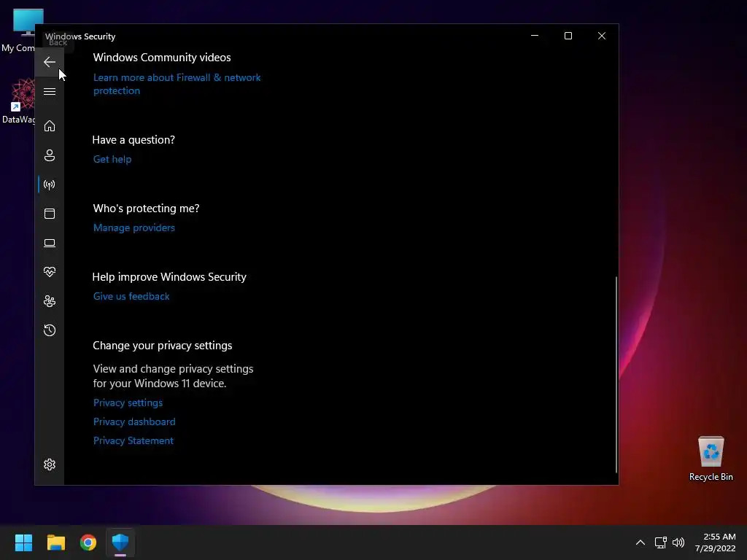Maximize the Windows Security window

pos(568,36)
